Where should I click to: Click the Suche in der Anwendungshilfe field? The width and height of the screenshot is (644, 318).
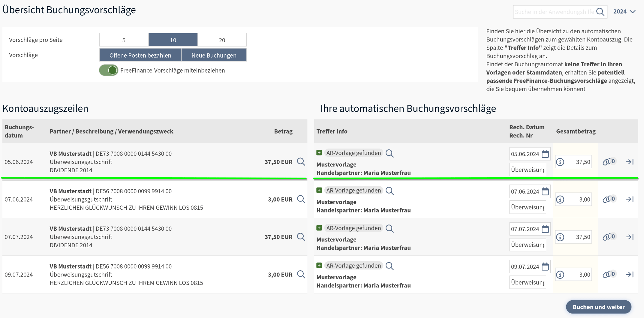555,12
